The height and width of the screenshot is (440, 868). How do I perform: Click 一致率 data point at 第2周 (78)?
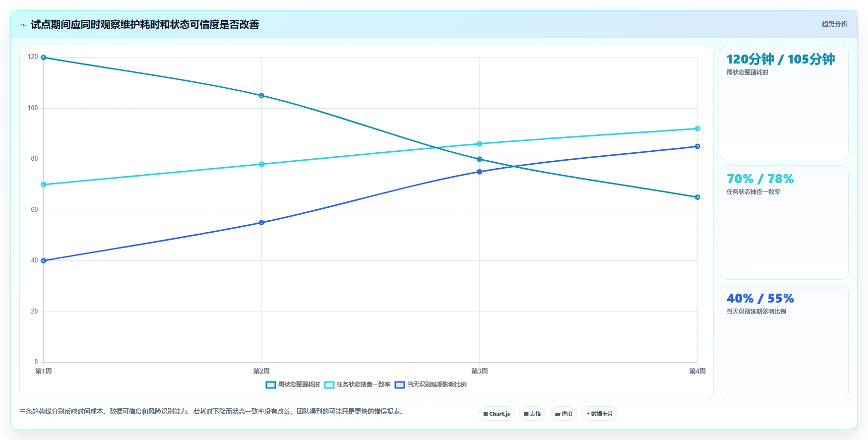(261, 164)
